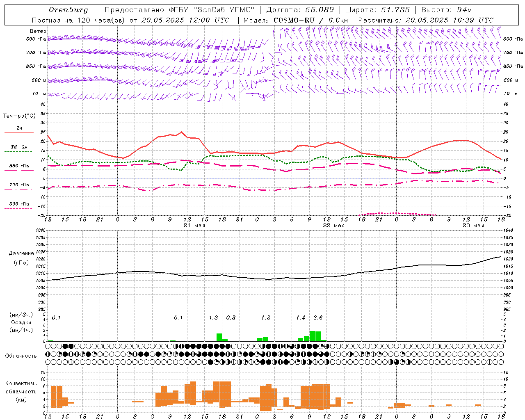Click the "Ветер" wind panel label
Viewport: 525px width, 420px height.
(38, 31)
